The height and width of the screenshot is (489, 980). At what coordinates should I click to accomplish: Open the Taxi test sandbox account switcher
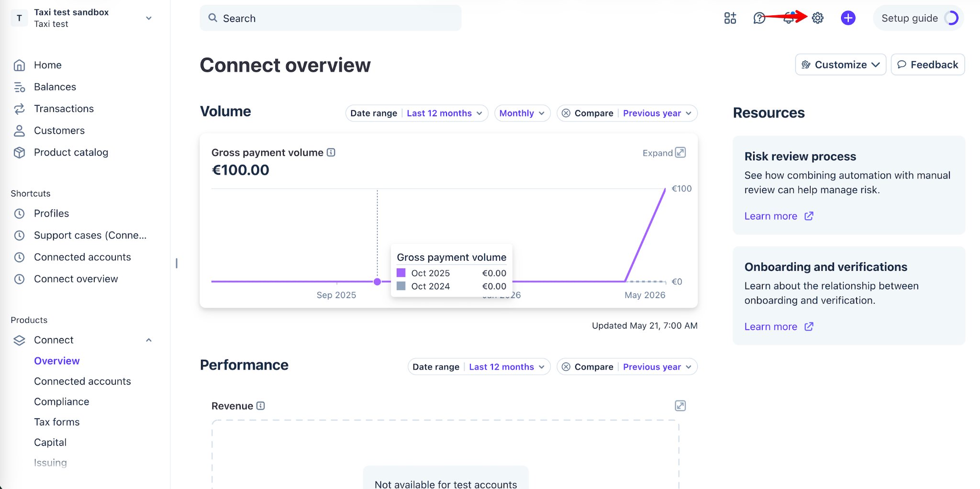point(82,18)
